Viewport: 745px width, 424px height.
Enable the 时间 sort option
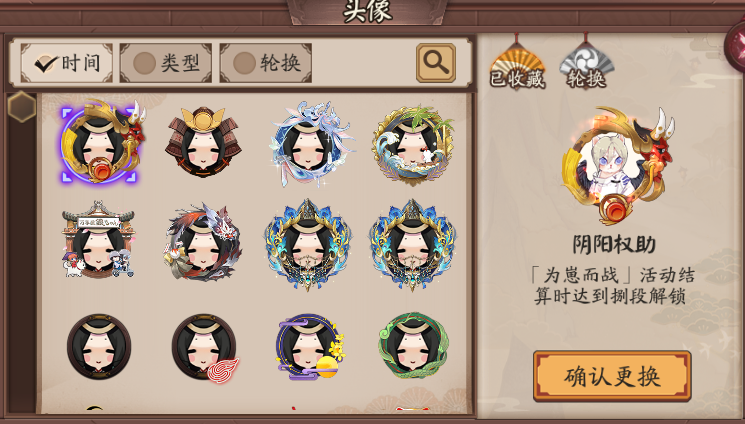click(x=67, y=63)
